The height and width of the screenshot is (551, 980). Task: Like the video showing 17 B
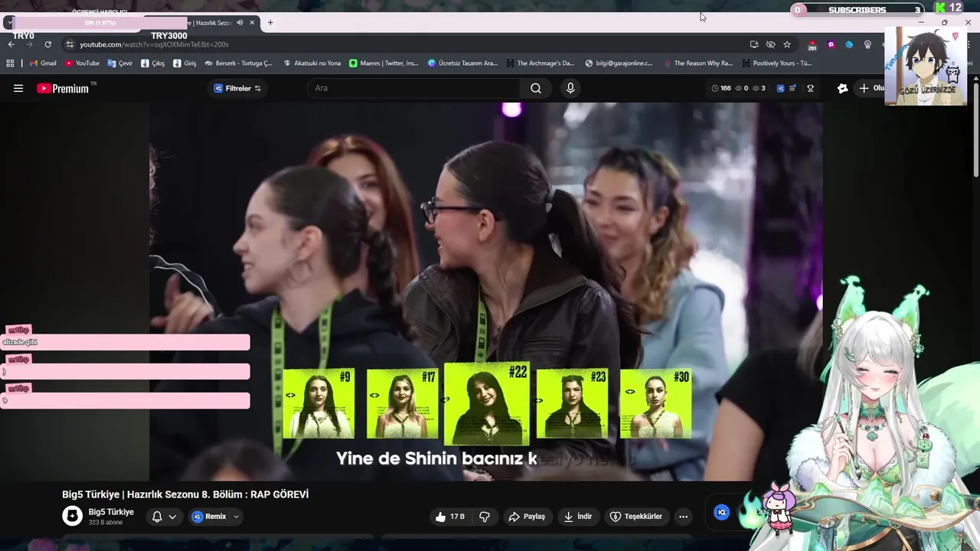(450, 517)
